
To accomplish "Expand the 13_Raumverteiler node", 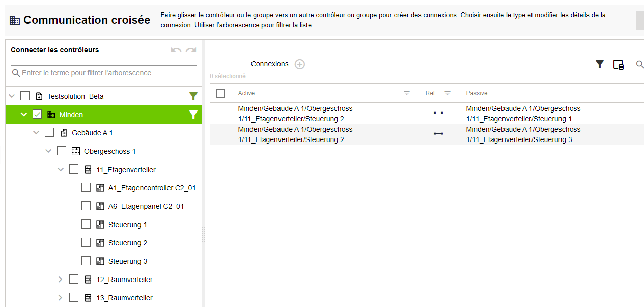I will coord(61,298).
